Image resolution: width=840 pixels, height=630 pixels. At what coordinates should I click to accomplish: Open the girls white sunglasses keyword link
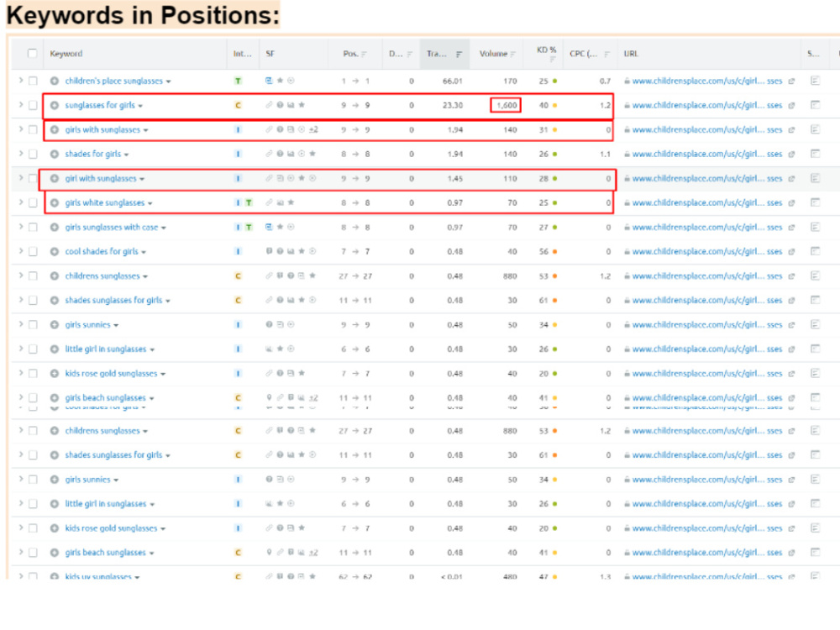[x=104, y=203]
